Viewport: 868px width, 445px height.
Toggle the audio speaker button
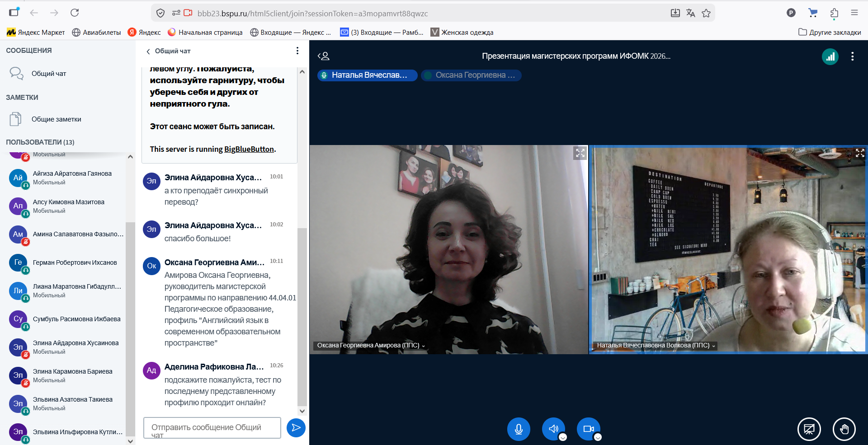[553, 429]
